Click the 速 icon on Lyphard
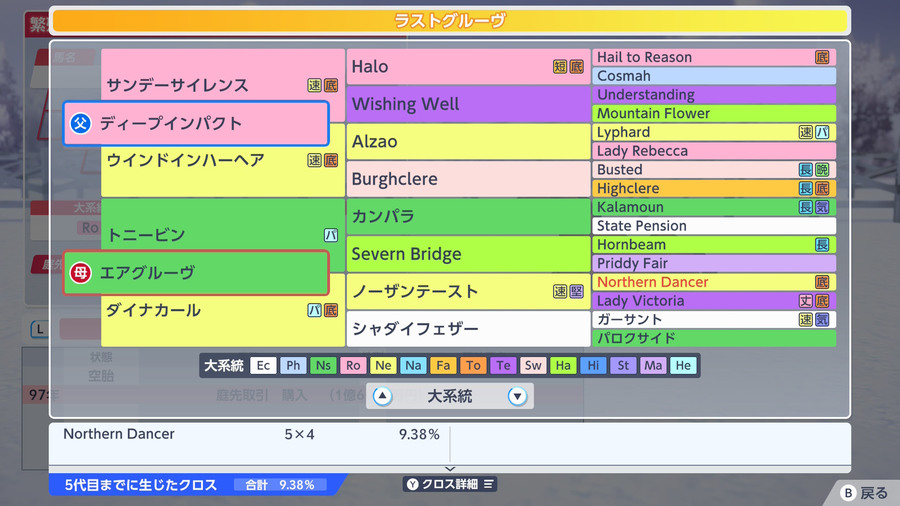Viewport: 900px width, 506px height. (805, 133)
